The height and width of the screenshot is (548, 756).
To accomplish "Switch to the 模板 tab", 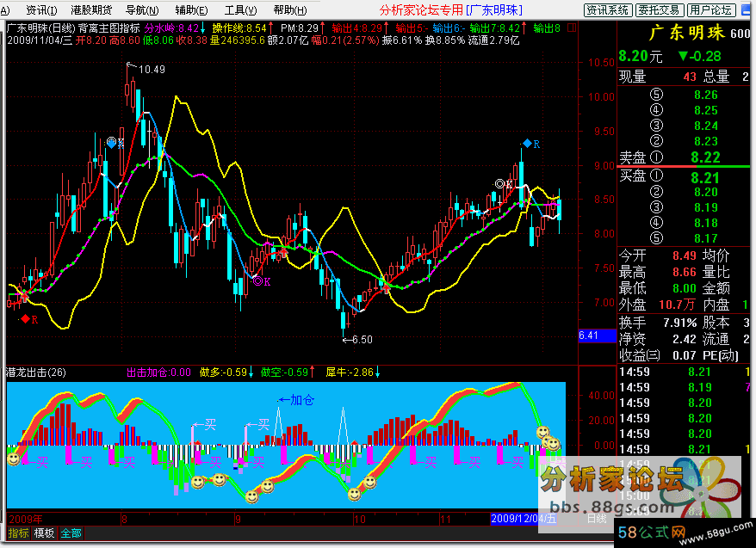I will point(44,533).
